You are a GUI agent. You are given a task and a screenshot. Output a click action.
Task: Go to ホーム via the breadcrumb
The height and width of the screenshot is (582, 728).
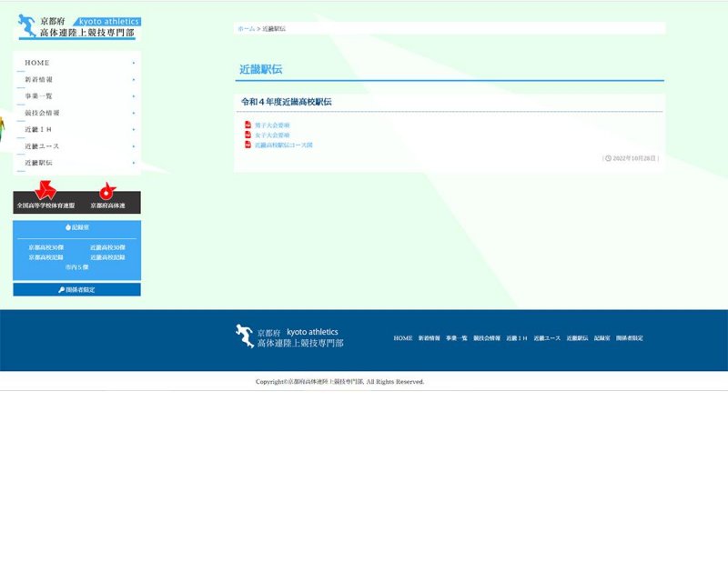[246, 29]
